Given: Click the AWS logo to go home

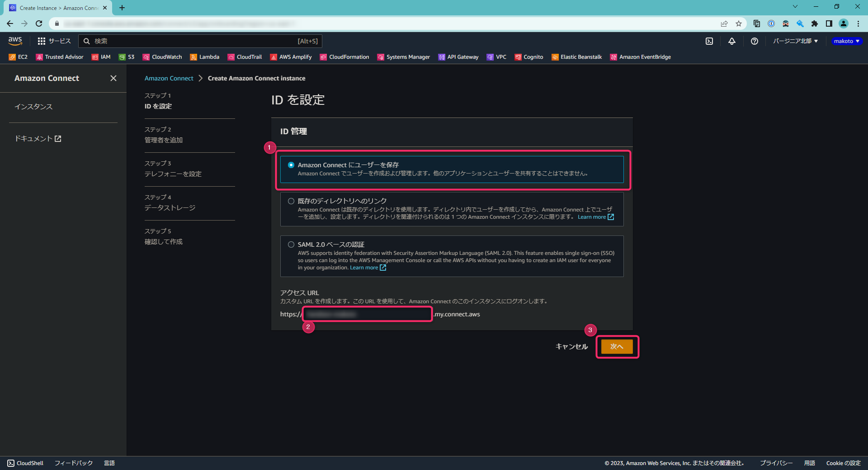Looking at the screenshot, I should click(x=15, y=41).
